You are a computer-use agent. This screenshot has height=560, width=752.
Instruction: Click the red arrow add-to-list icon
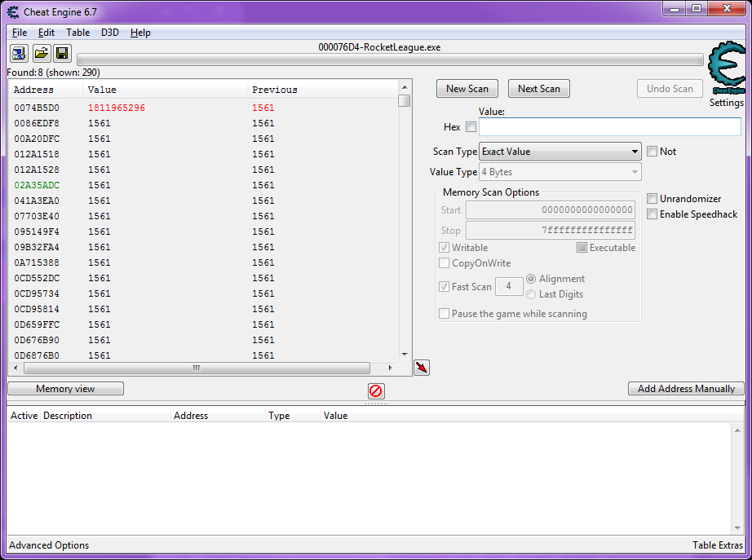[422, 368]
